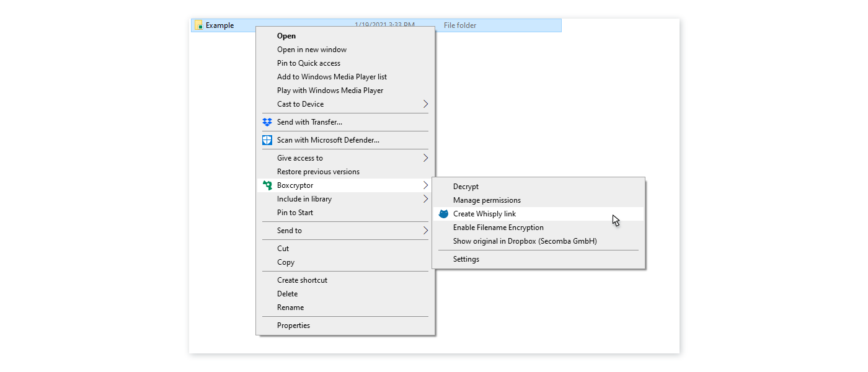The height and width of the screenshot is (372, 868).
Task: Choose Scan with Microsoft Defender...
Action: 345,140
